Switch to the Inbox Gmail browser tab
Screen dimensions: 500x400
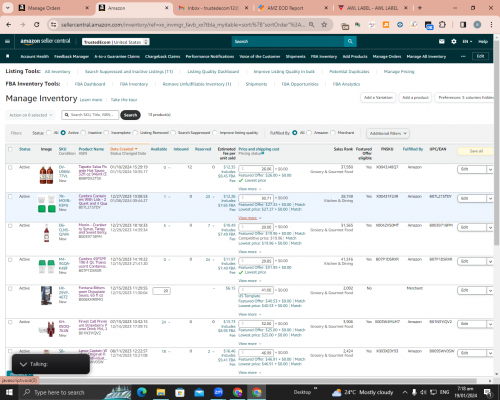point(213,8)
